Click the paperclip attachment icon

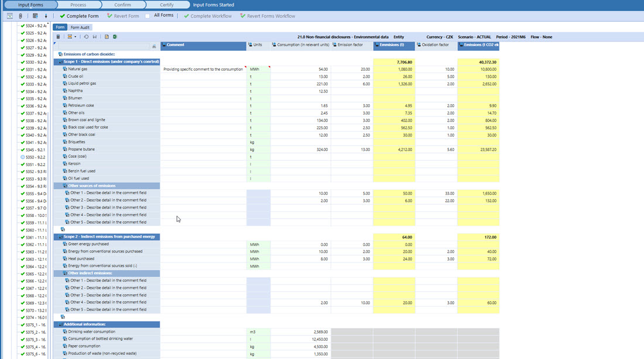[20, 16]
